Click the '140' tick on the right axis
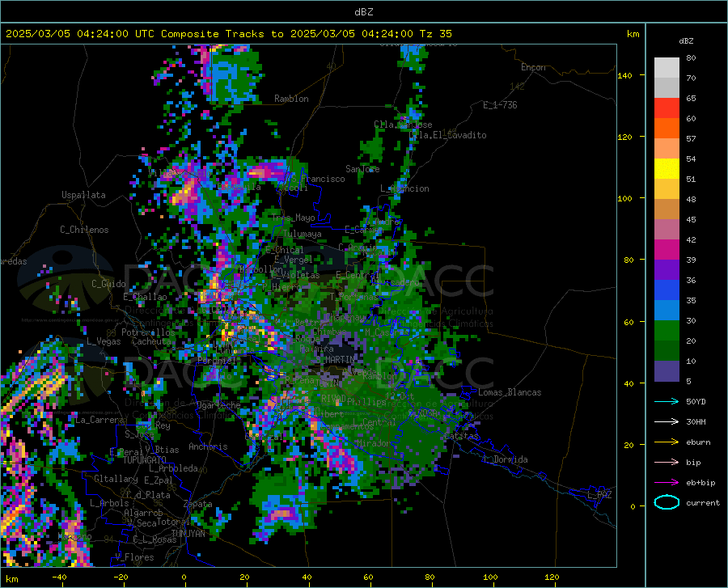This screenshot has height=588, width=728. (624, 75)
